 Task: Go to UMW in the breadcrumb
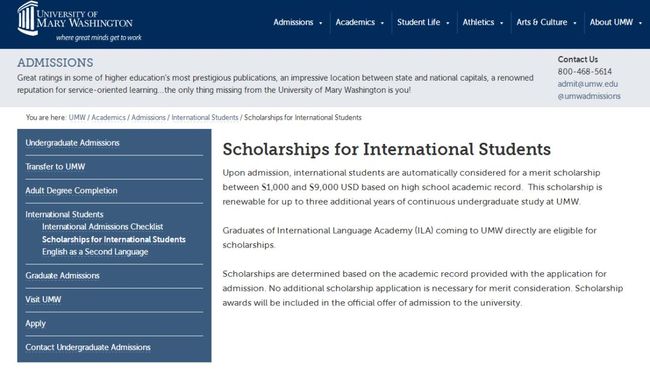pos(77,117)
